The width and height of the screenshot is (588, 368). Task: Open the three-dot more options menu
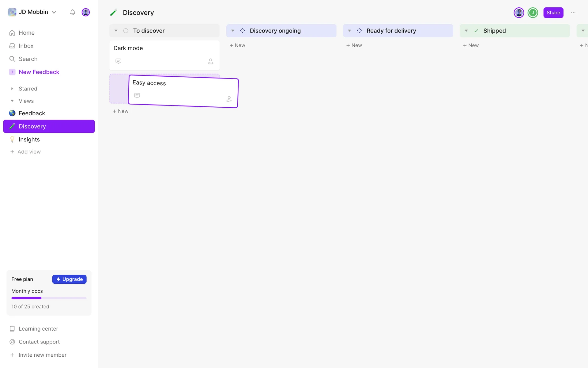pos(573,13)
